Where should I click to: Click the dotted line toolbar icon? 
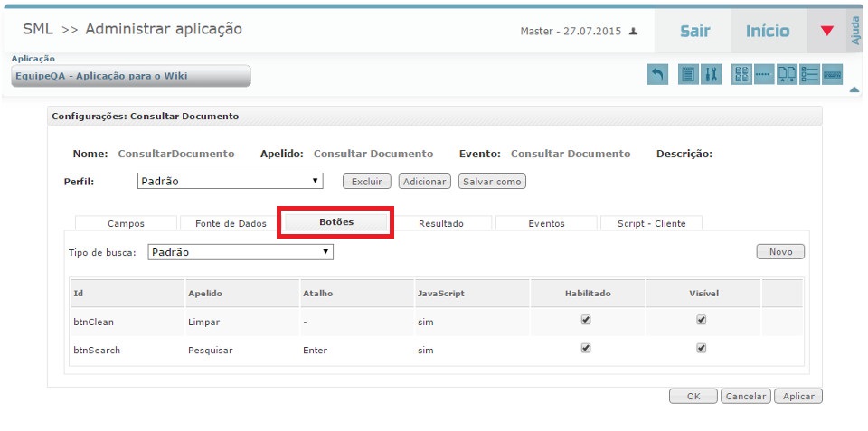coord(764,75)
